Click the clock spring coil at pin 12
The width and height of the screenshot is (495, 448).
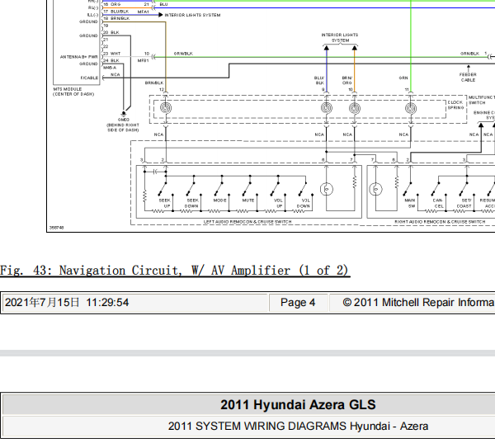tap(166, 108)
